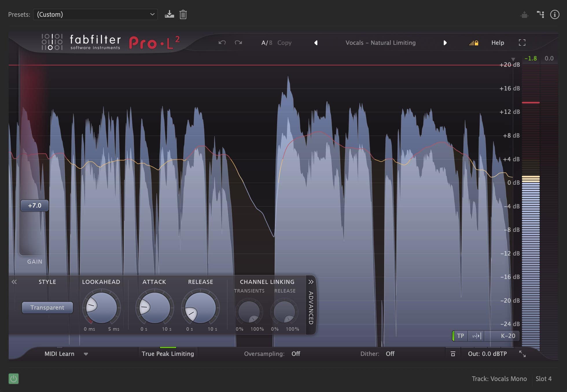Open the Presets dropdown
The height and width of the screenshot is (392, 567).
[95, 14]
